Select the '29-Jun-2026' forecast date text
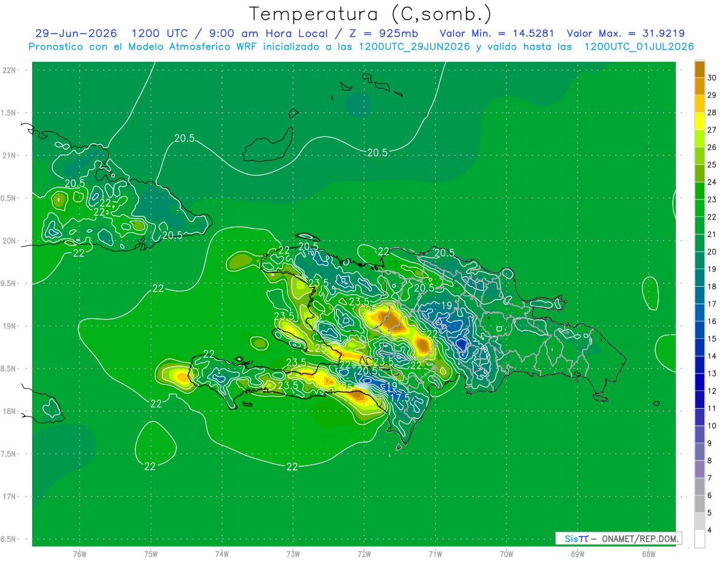 [x=76, y=33]
